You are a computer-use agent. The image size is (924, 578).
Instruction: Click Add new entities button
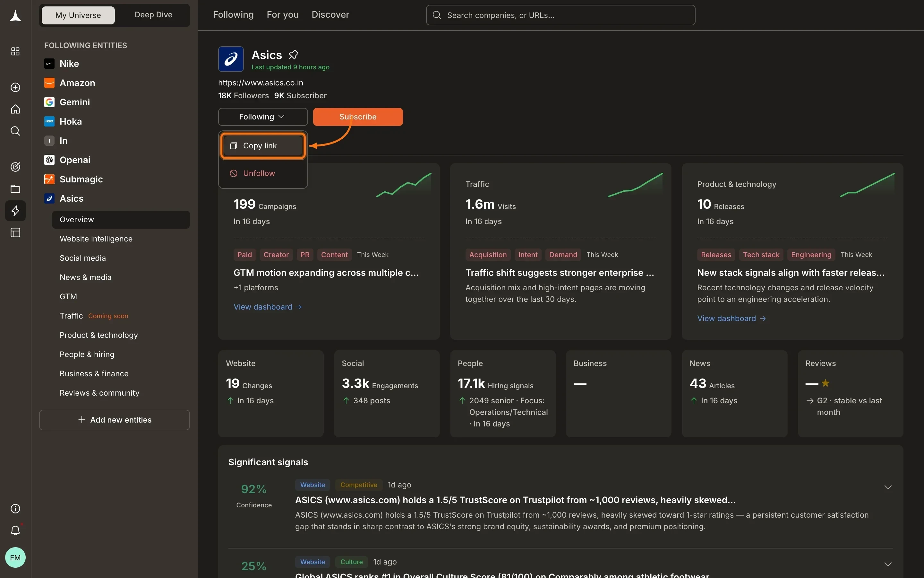115,420
